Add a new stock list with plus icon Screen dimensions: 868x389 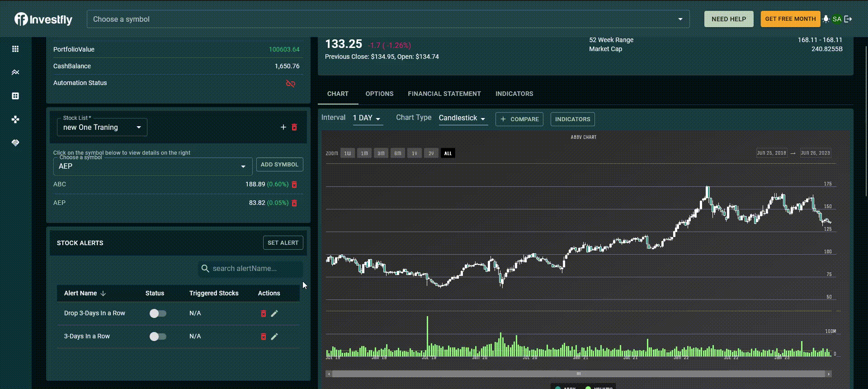pyautogui.click(x=283, y=127)
